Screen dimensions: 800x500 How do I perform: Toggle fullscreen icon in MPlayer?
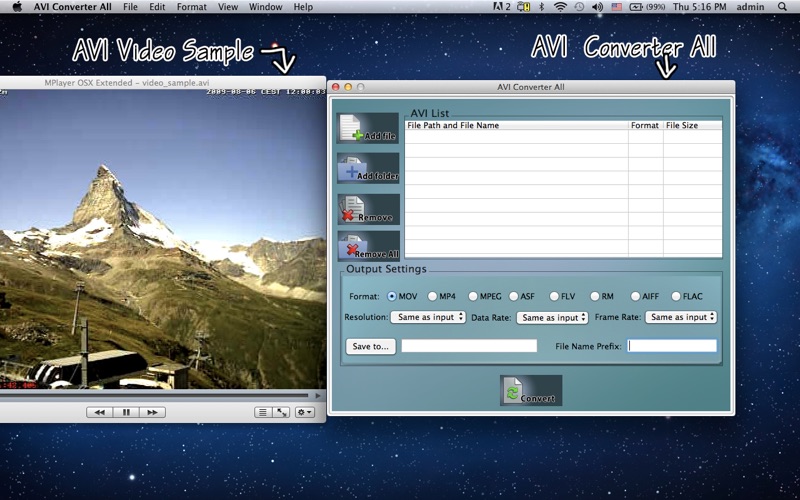click(x=281, y=412)
